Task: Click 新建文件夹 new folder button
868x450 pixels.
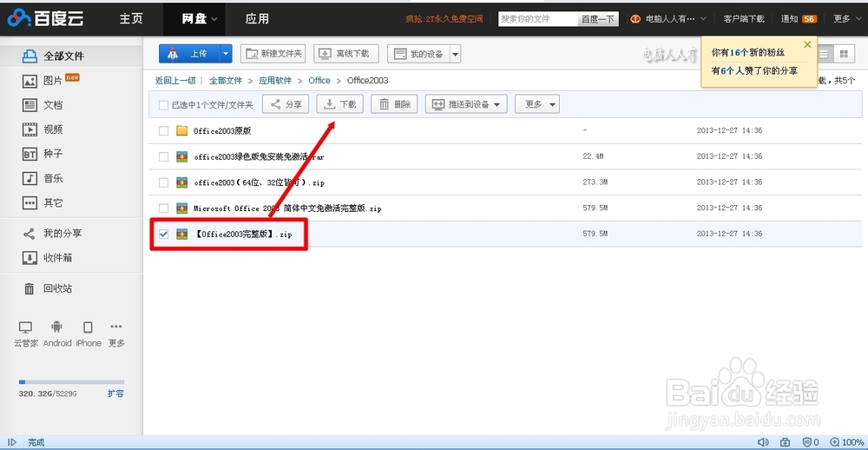Action: point(273,54)
